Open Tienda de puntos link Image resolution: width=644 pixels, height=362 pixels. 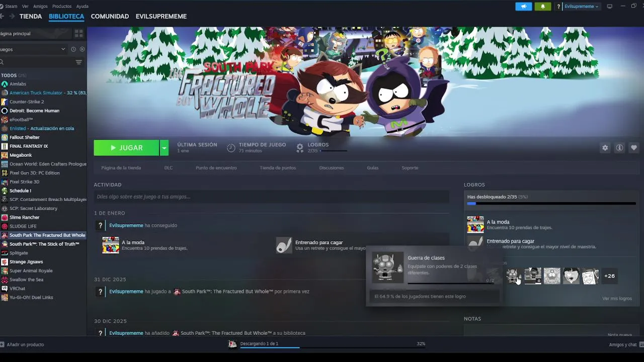[x=278, y=168]
